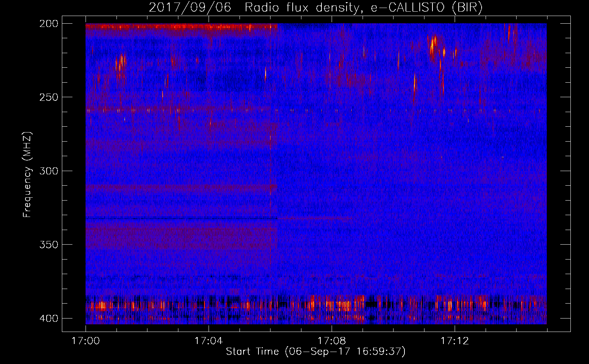Click the 17:00 time tick label

click(x=86, y=341)
